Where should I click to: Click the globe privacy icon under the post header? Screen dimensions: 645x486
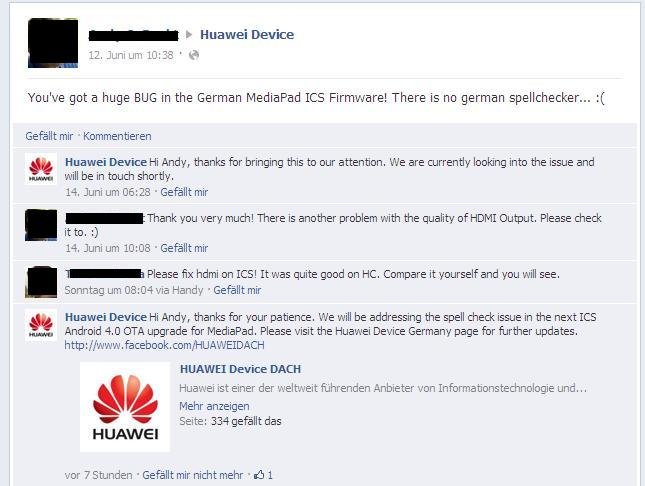pos(194,55)
